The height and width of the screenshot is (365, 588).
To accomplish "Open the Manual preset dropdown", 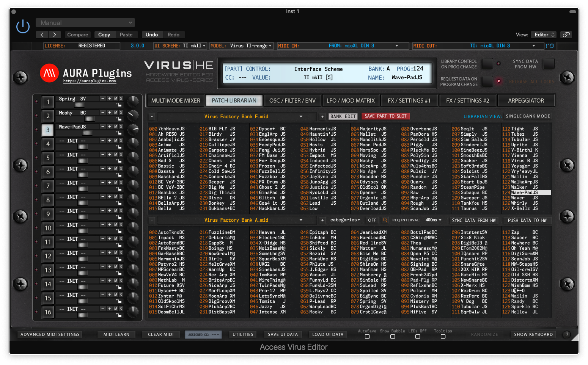I will coord(85,23).
